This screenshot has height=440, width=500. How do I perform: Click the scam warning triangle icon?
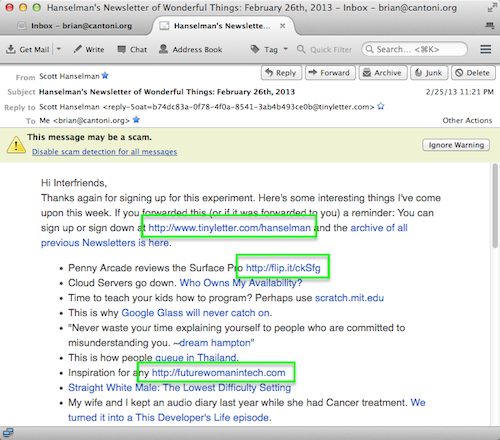pyautogui.click(x=16, y=145)
